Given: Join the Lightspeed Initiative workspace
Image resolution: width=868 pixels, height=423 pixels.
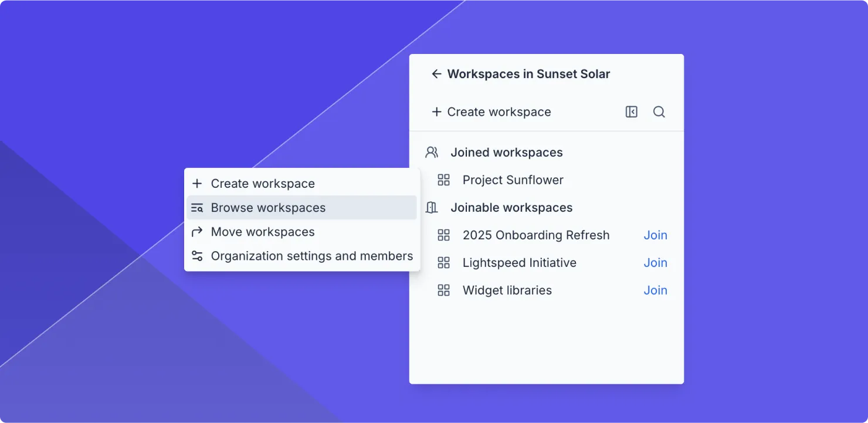Looking at the screenshot, I should point(655,263).
